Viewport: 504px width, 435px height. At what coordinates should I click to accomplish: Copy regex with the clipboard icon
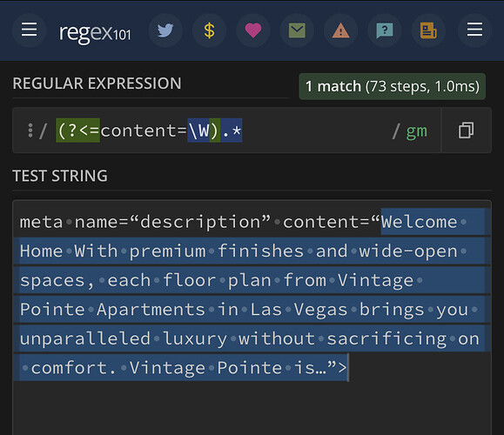point(466,130)
